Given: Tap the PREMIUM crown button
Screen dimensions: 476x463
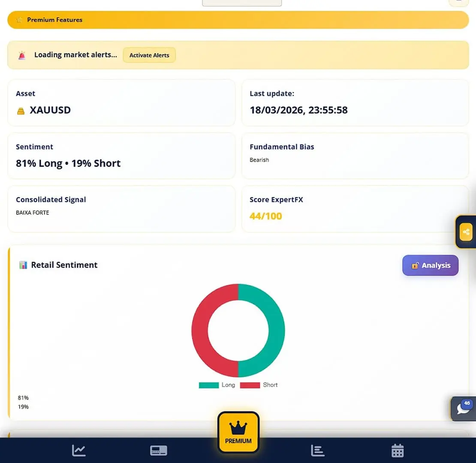Looking at the screenshot, I should point(238,433).
